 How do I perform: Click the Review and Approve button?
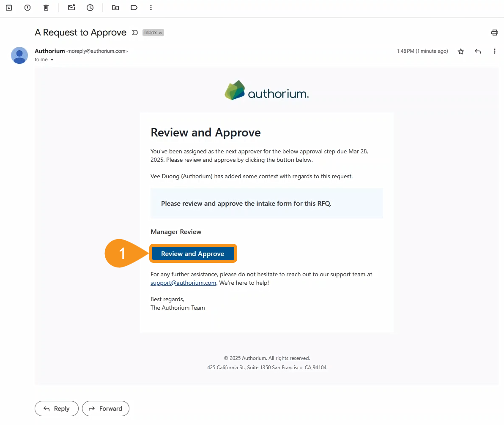click(x=193, y=253)
